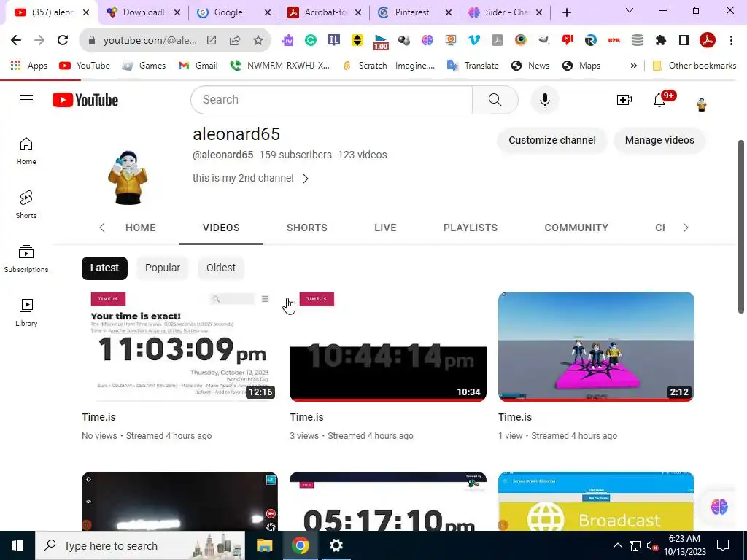Click the Windows taskbar search box

140,545
